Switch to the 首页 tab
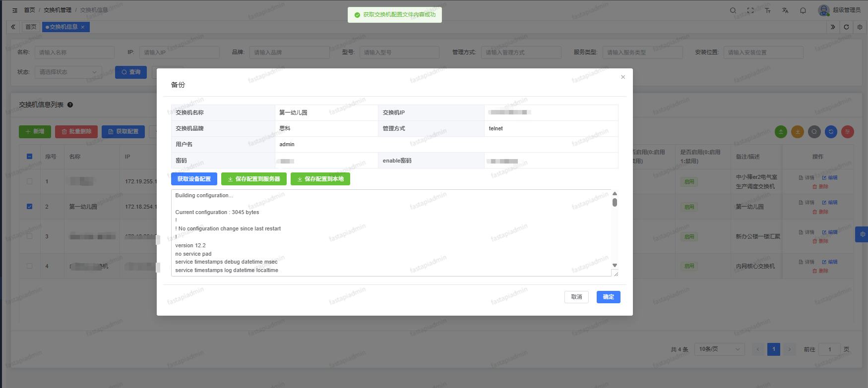The height and width of the screenshot is (388, 868). click(x=31, y=27)
